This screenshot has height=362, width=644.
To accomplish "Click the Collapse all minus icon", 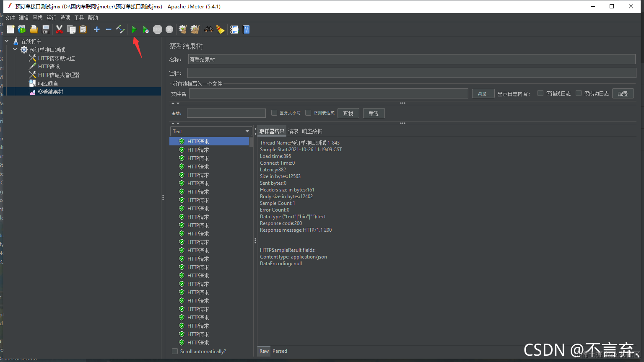I will (108, 29).
